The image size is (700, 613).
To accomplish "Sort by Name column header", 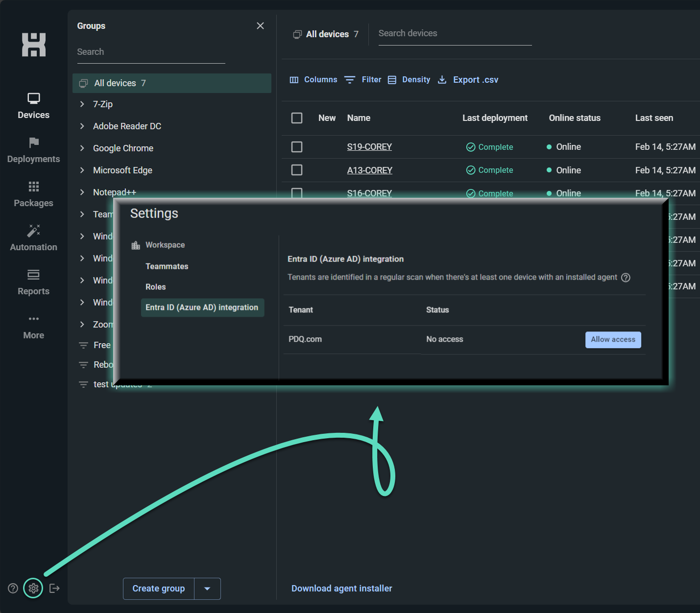I will point(359,118).
